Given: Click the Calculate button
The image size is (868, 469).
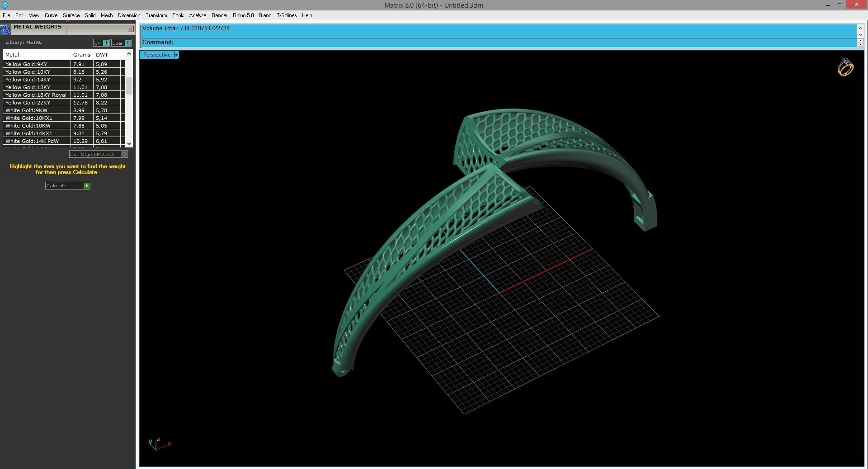Looking at the screenshot, I should coord(68,185).
